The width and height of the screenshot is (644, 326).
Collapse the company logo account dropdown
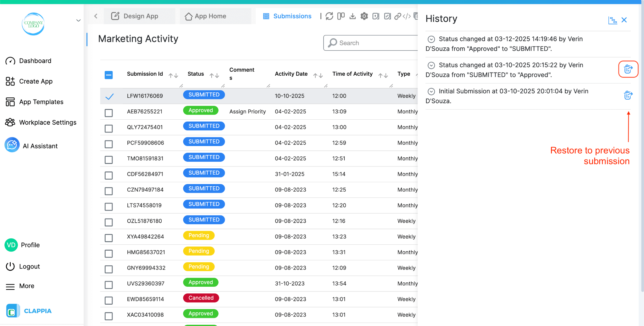pos(78,20)
